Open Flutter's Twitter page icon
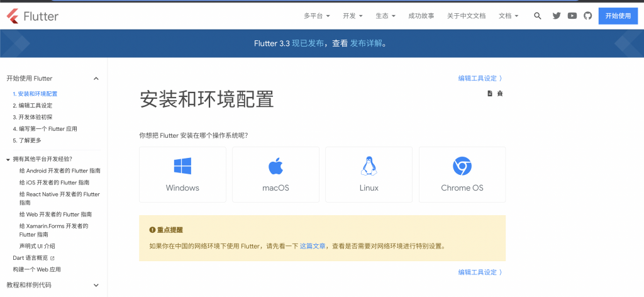 (x=556, y=16)
